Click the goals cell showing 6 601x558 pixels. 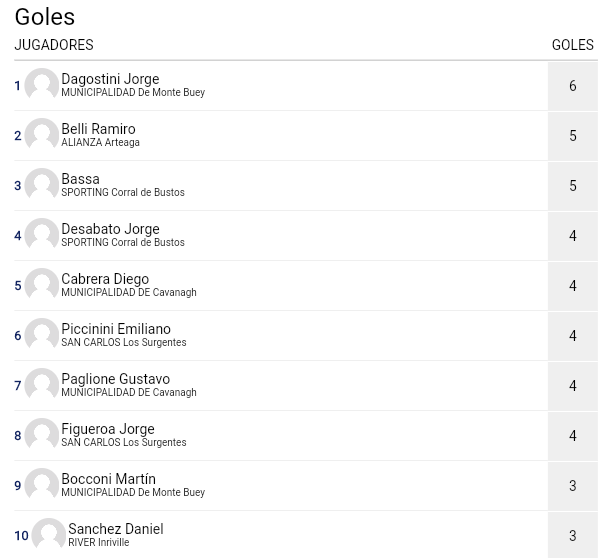[573, 86]
